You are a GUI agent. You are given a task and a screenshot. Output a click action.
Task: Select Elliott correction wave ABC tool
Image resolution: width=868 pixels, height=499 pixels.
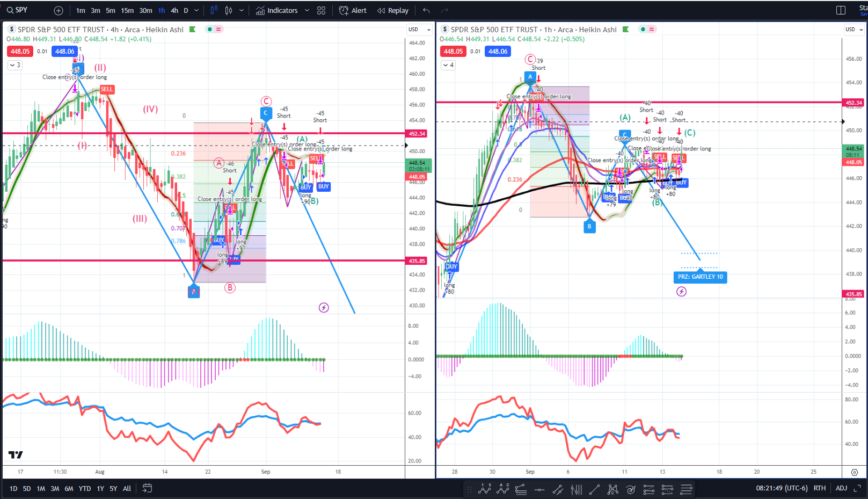tap(503, 489)
